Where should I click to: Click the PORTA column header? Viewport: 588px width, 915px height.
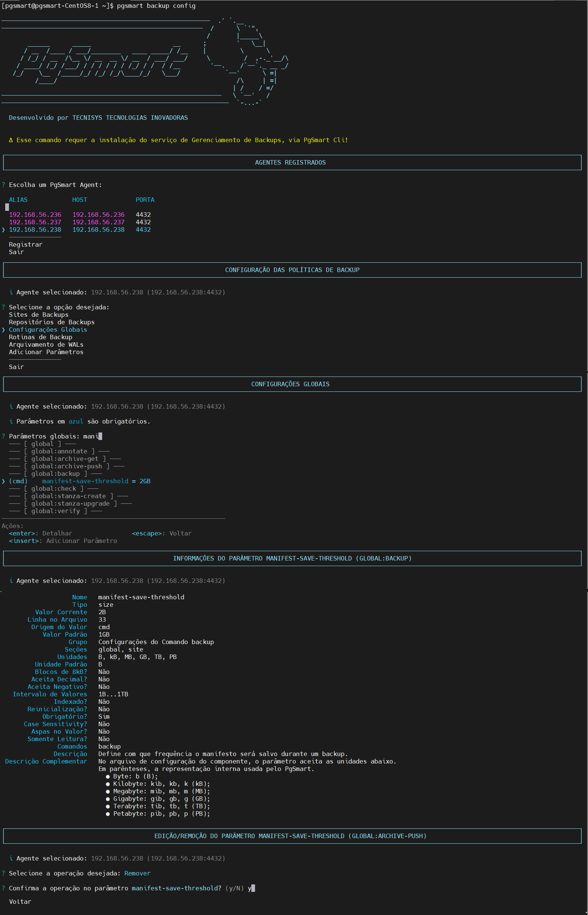(145, 200)
